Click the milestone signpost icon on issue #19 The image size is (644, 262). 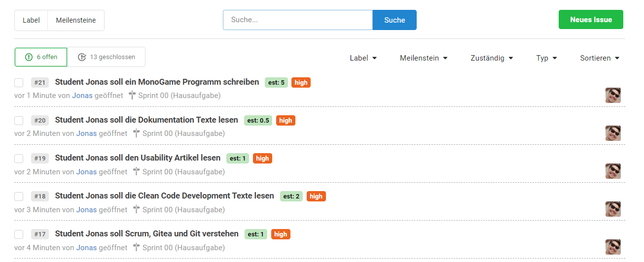[136, 172]
